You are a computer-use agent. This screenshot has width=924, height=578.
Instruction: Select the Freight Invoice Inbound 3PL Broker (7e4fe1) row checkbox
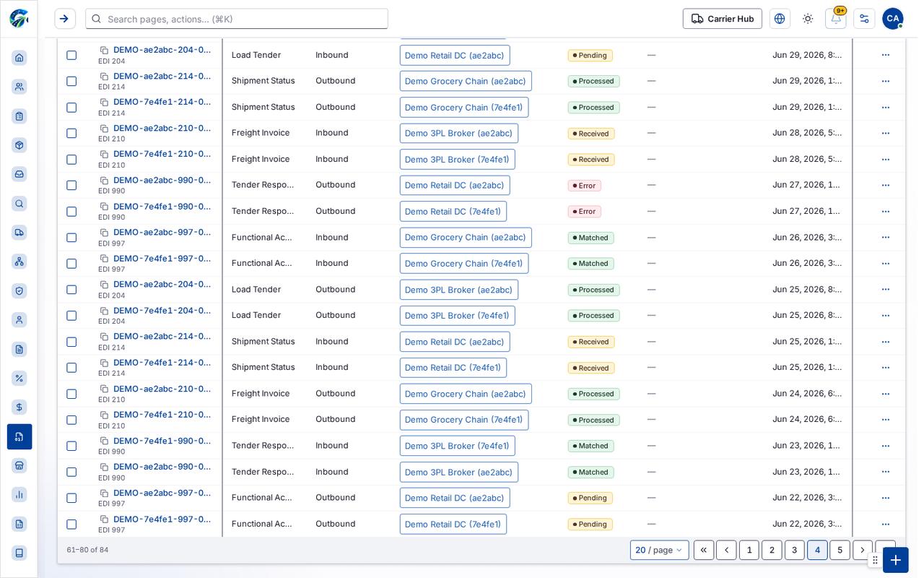point(71,159)
